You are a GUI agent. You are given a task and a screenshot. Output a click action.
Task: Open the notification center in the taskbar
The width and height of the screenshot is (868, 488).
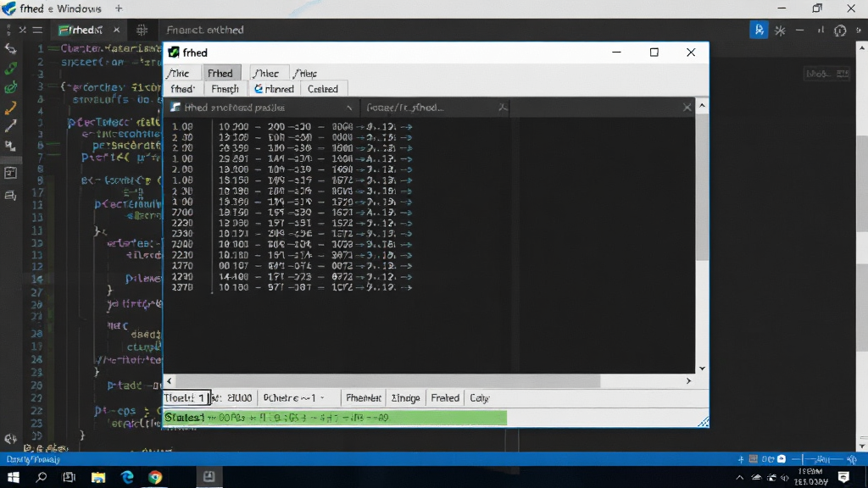tap(843, 477)
